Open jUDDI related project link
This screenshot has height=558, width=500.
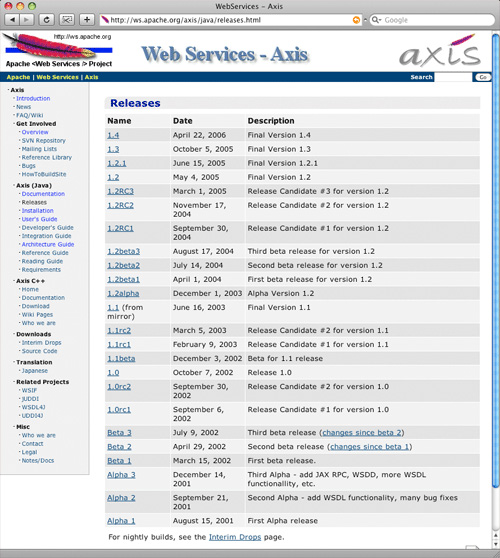pyautogui.click(x=30, y=399)
